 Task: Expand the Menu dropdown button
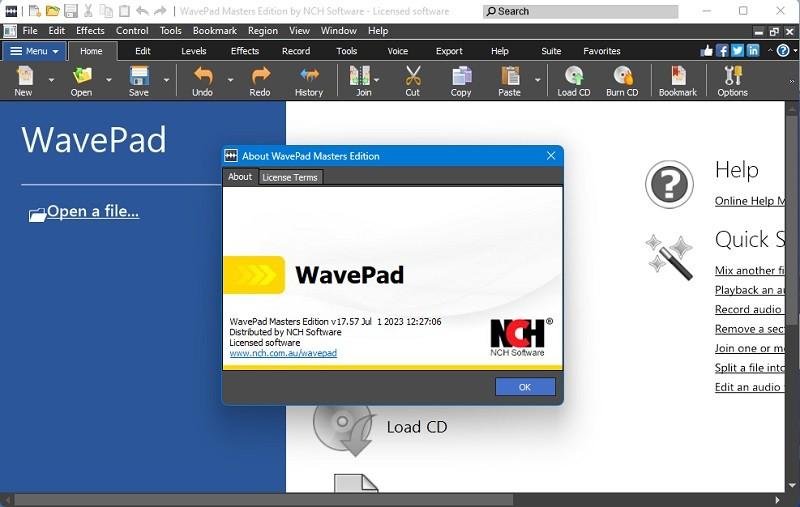click(34, 51)
